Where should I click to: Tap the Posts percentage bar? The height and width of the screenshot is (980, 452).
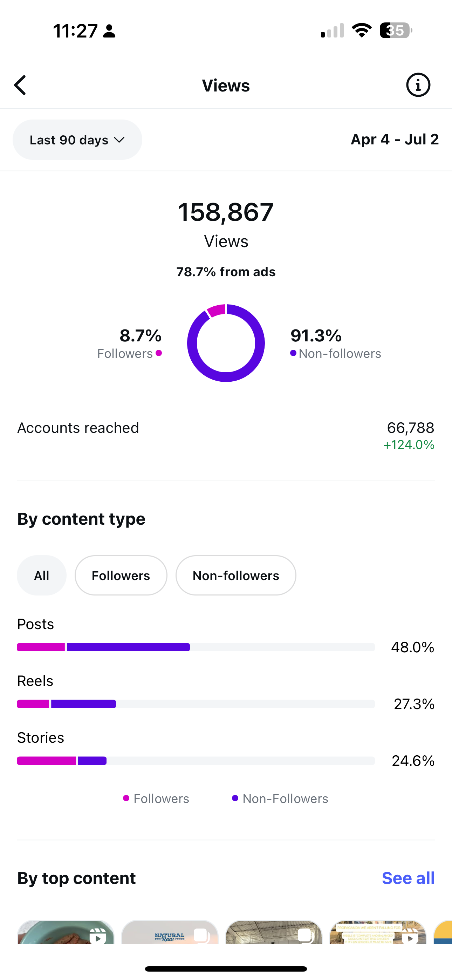[x=196, y=647]
